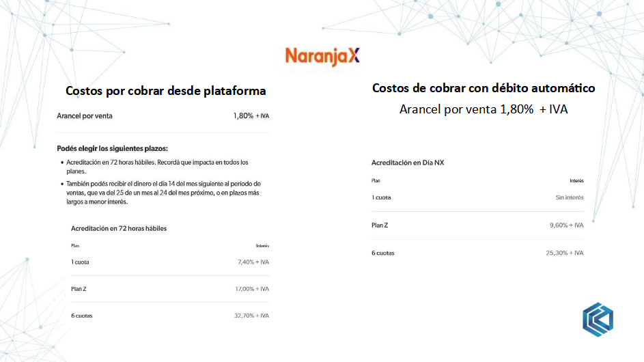Click the blue hexagon logo icon
The width and height of the screenshot is (644, 362).
click(x=598, y=320)
